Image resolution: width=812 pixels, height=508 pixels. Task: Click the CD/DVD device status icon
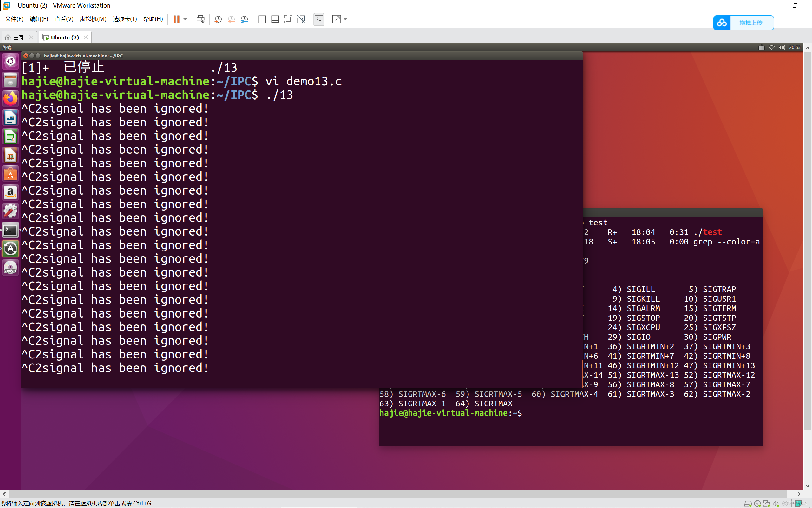(757, 504)
